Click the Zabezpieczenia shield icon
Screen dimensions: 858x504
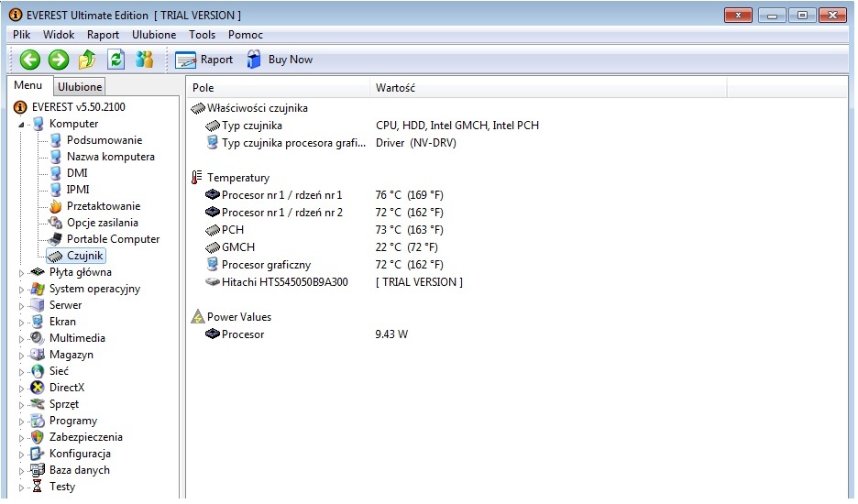[x=38, y=437]
